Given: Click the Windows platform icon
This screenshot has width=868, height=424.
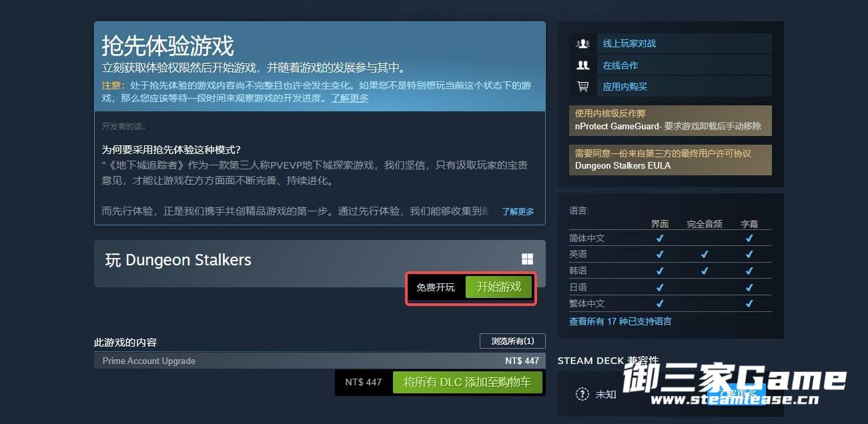Looking at the screenshot, I should [x=527, y=259].
